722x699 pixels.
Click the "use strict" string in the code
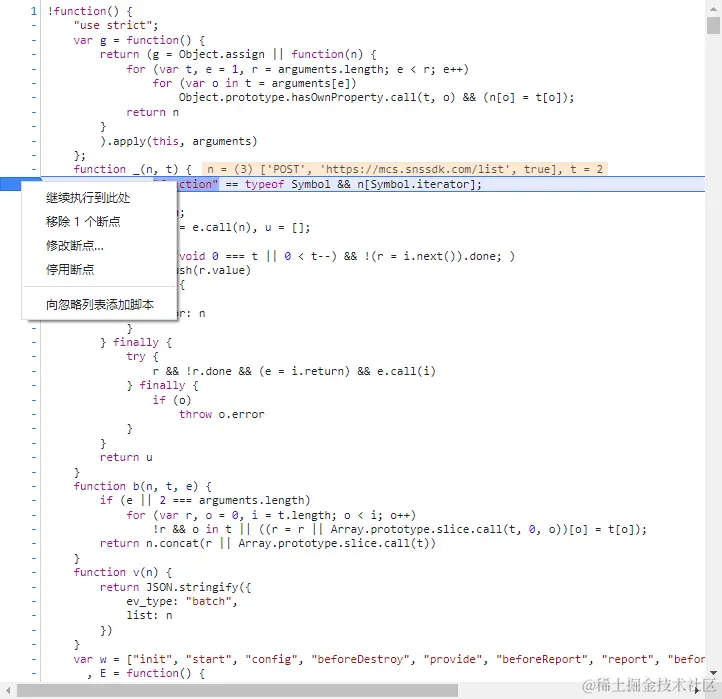coord(113,25)
